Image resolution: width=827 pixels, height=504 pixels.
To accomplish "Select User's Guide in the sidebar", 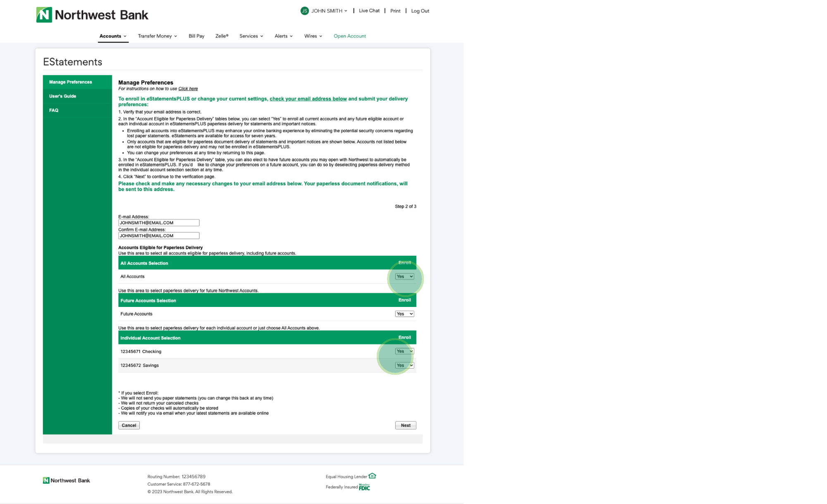I will [62, 96].
